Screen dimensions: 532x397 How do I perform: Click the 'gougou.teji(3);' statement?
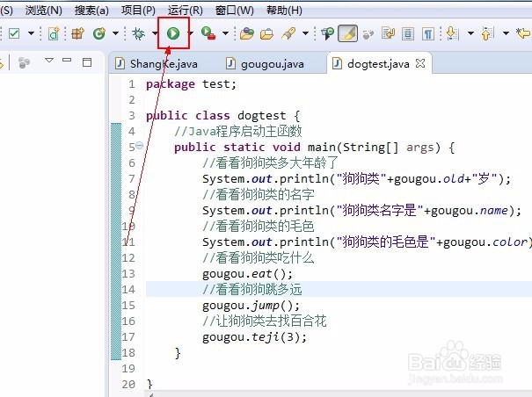254,337
